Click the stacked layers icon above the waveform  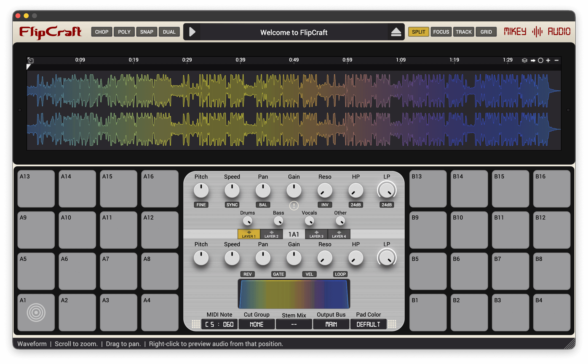click(x=524, y=60)
